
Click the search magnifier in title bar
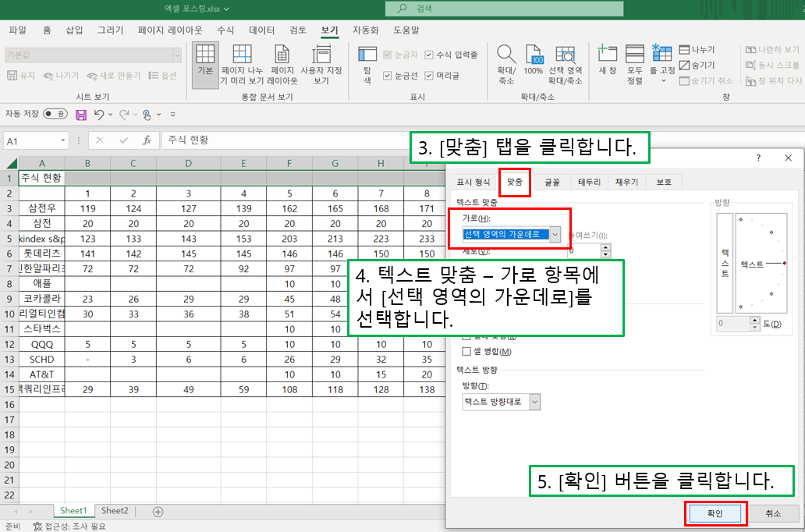pos(402,9)
